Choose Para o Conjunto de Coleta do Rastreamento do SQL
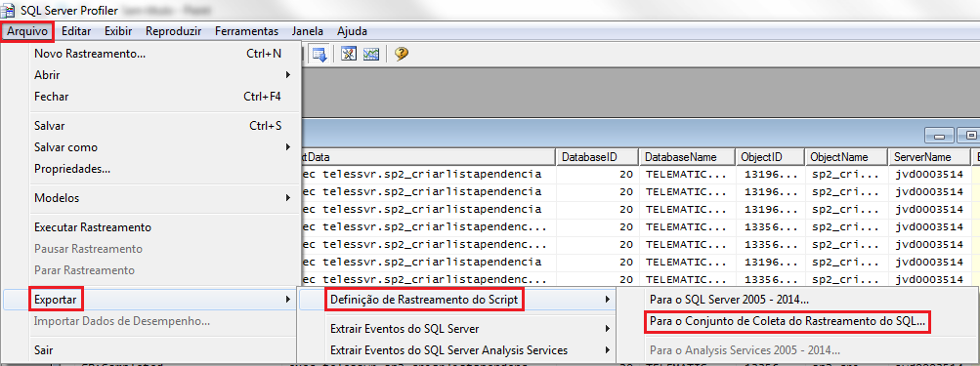The image size is (980, 366). pos(796,322)
